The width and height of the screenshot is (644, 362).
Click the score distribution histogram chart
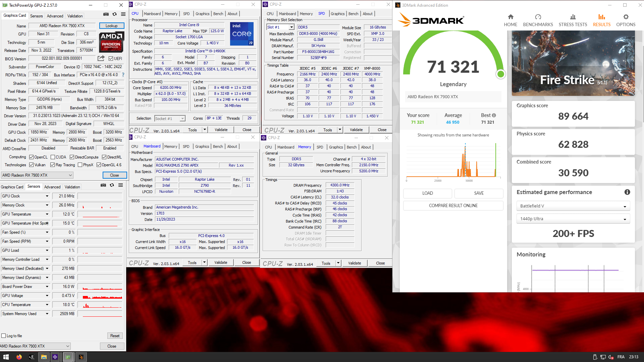pyautogui.click(x=453, y=160)
